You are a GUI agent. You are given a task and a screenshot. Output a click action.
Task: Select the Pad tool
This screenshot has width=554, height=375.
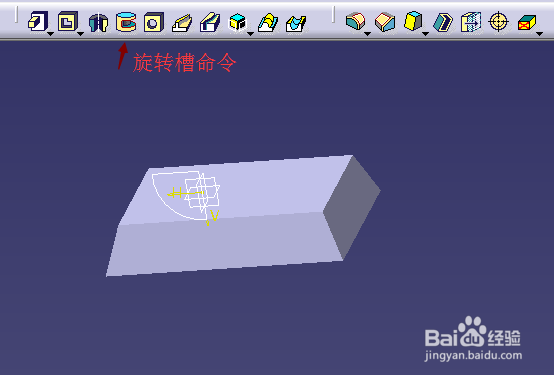coord(37,22)
